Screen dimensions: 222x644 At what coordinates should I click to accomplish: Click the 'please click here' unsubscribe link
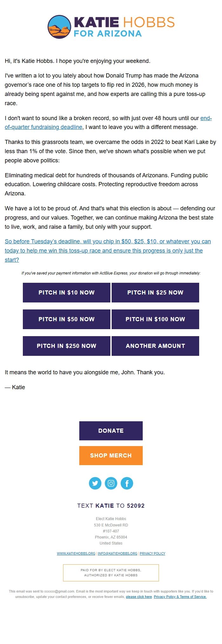139,597
